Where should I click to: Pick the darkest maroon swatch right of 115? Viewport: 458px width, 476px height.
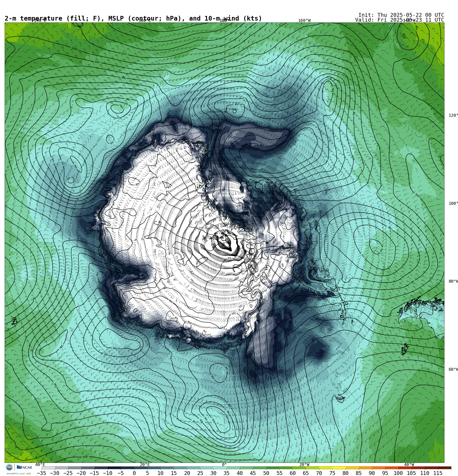445,468
